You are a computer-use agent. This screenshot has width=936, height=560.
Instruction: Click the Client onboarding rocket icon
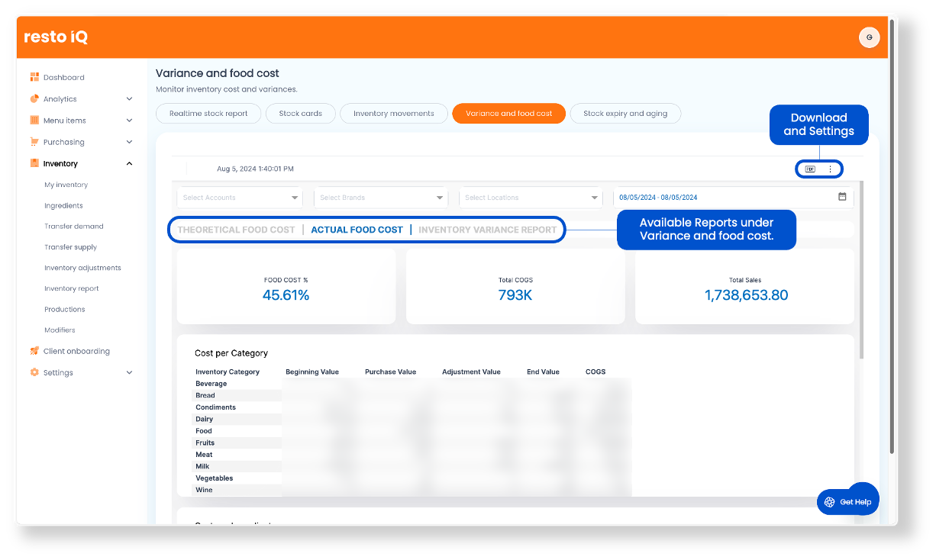click(x=34, y=351)
